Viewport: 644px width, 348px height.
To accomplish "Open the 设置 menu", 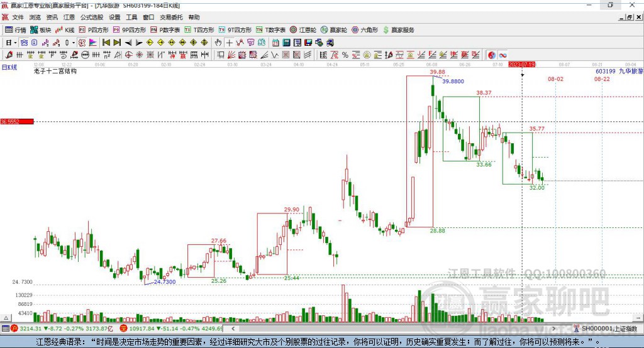I will 114,17.
